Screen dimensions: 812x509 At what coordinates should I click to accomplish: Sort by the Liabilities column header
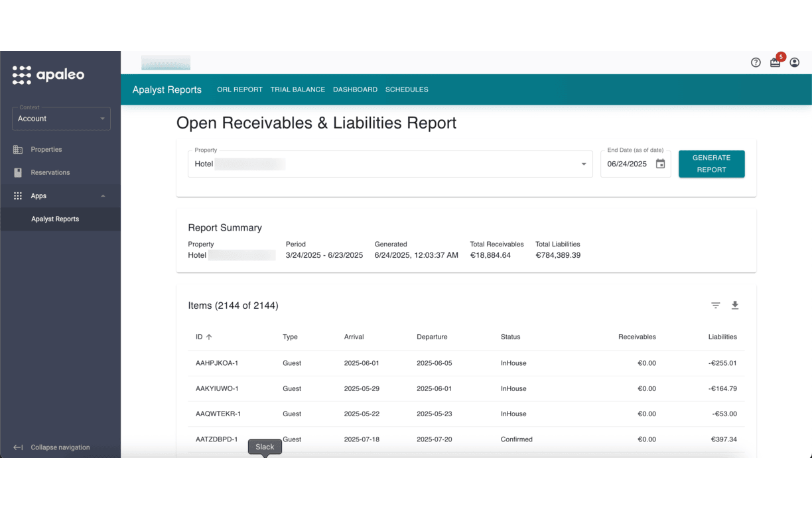pyautogui.click(x=722, y=337)
